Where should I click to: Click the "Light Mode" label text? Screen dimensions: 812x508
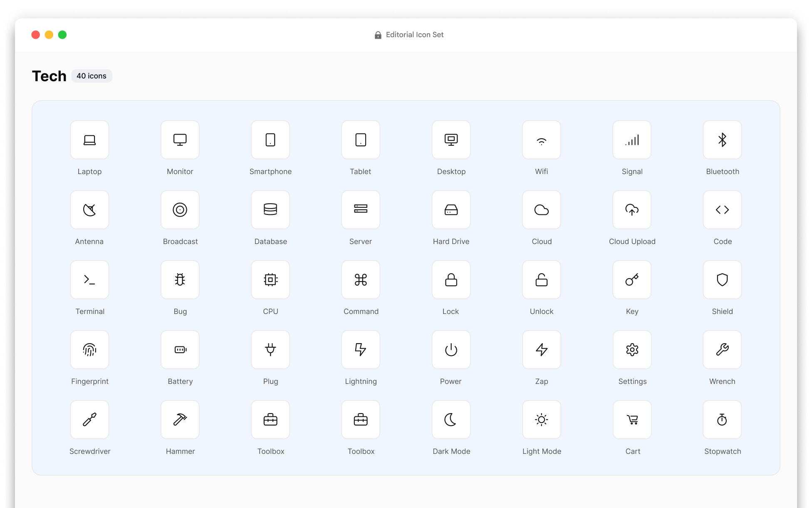coord(542,451)
